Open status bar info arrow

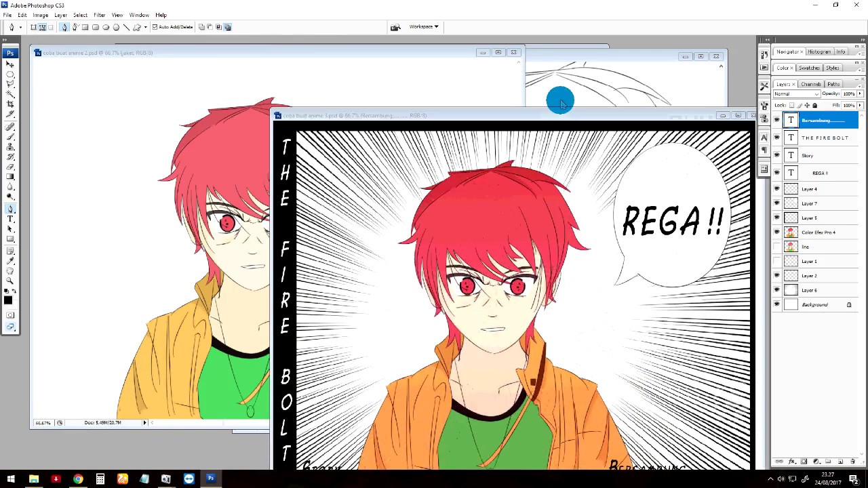144,422
